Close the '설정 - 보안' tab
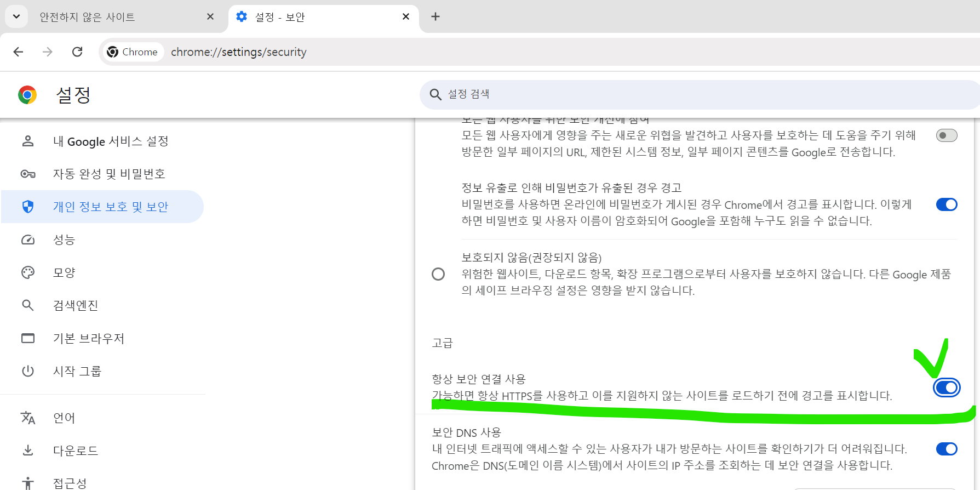Screen dimensions: 980x490 [406, 16]
